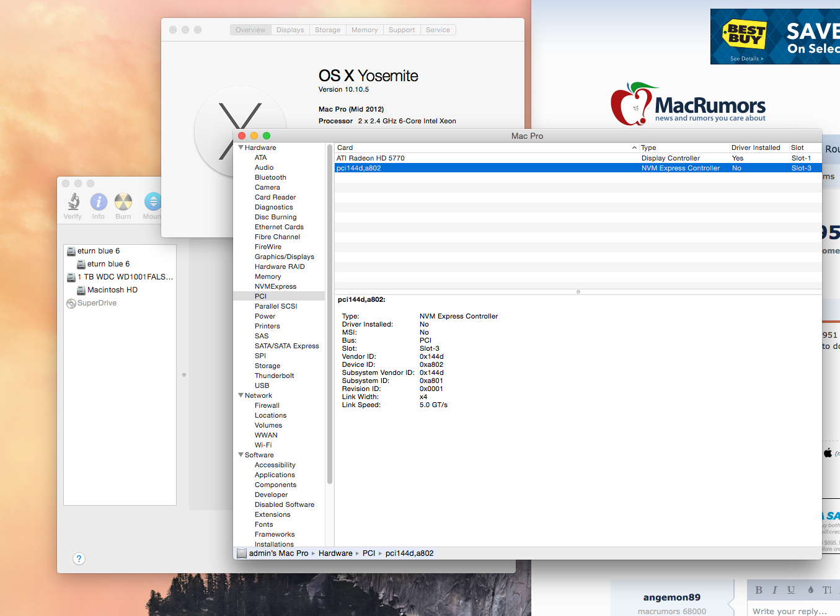840x616 pixels.
Task: Open Disk Utility help question mark button
Action: click(79, 558)
